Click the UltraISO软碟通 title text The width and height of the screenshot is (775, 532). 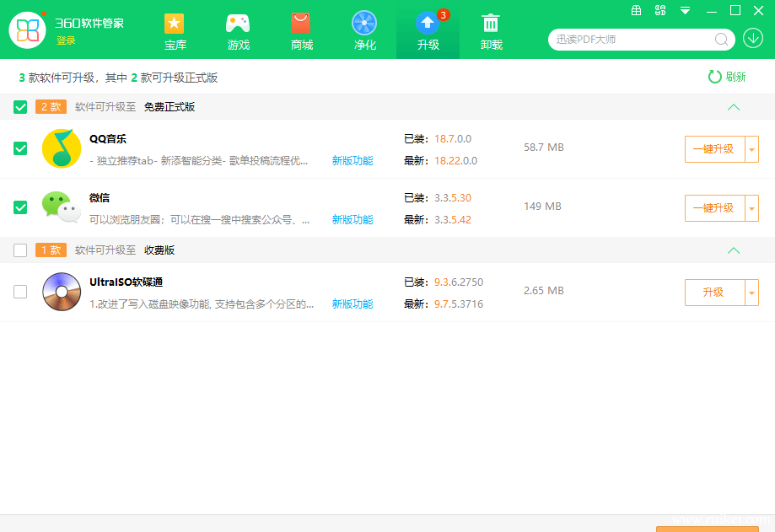point(126,282)
